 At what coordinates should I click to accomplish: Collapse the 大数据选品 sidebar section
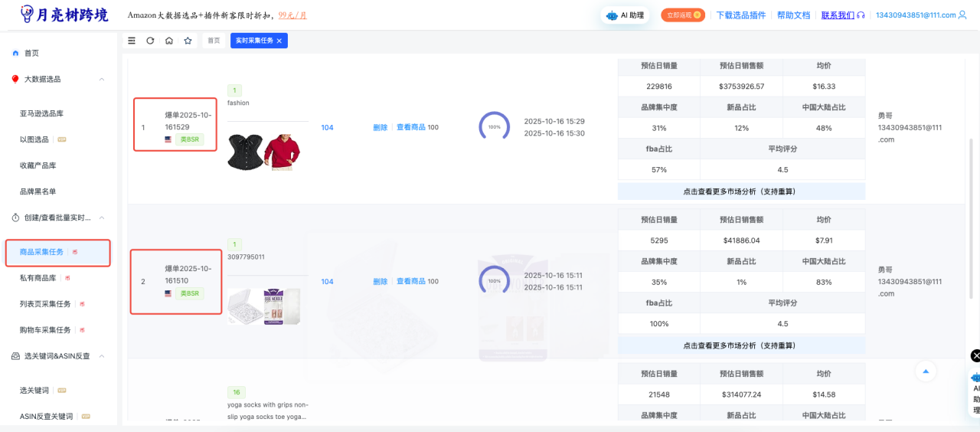coord(102,79)
